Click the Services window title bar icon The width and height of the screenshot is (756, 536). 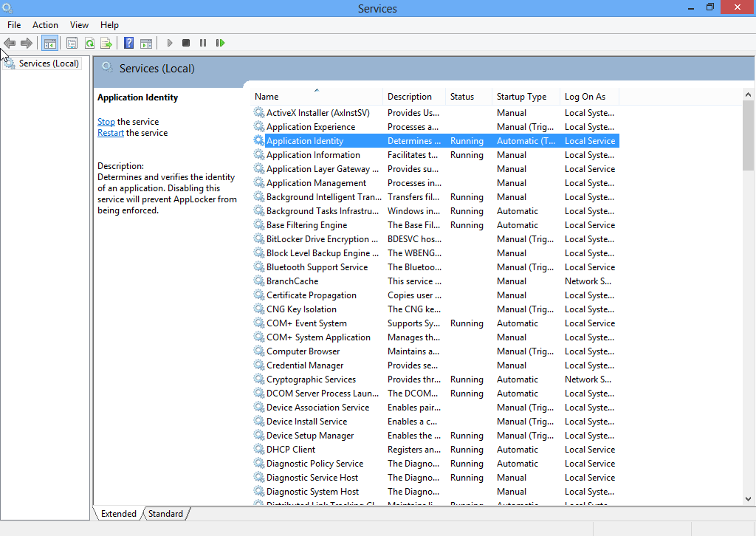click(x=7, y=8)
